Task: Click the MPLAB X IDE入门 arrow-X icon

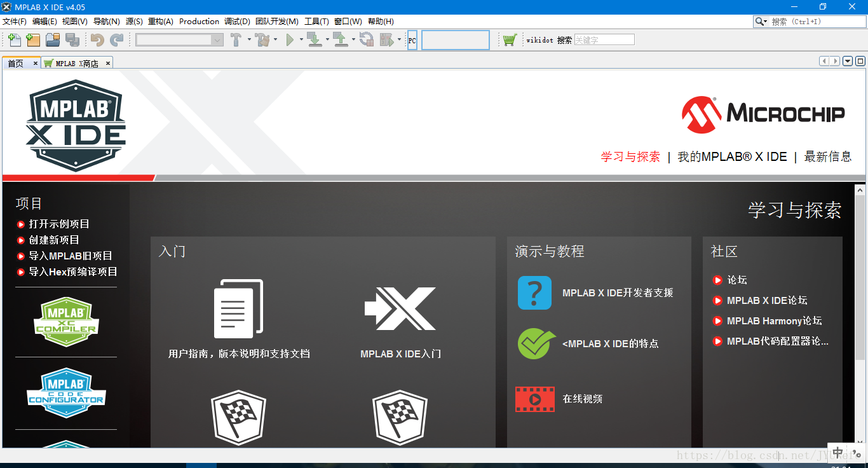Action: tap(400, 308)
